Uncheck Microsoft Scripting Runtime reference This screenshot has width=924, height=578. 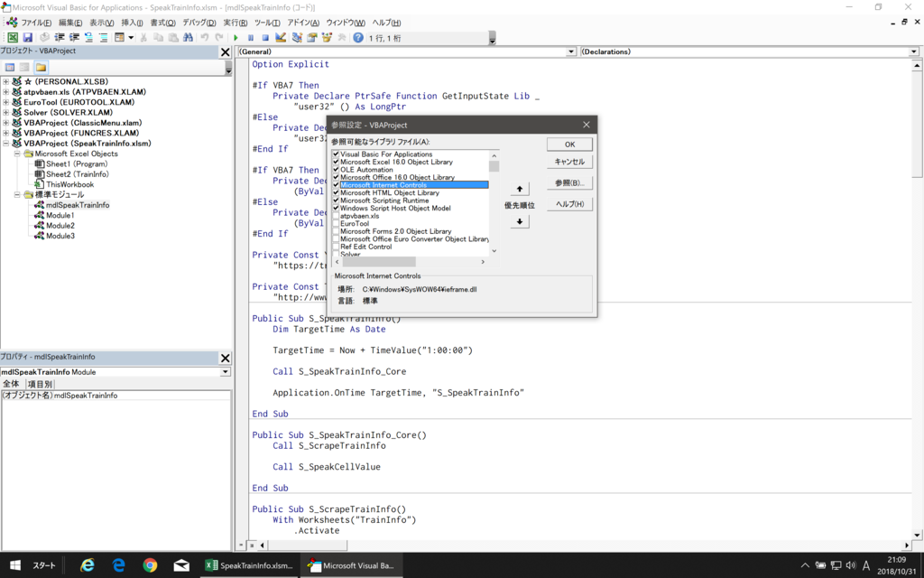click(x=336, y=200)
